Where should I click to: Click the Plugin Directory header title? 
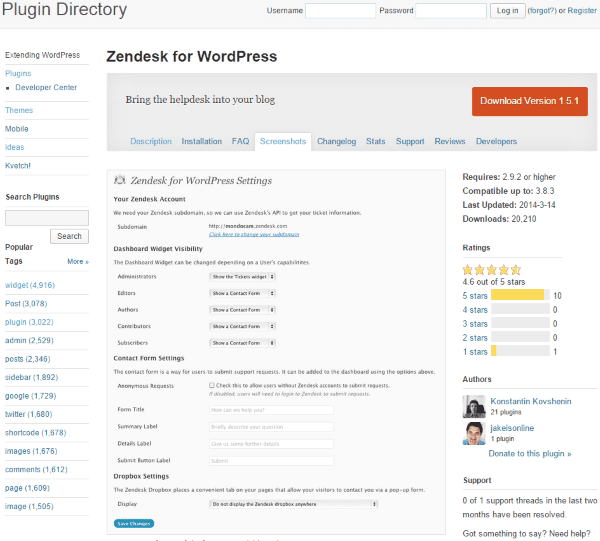click(x=64, y=9)
